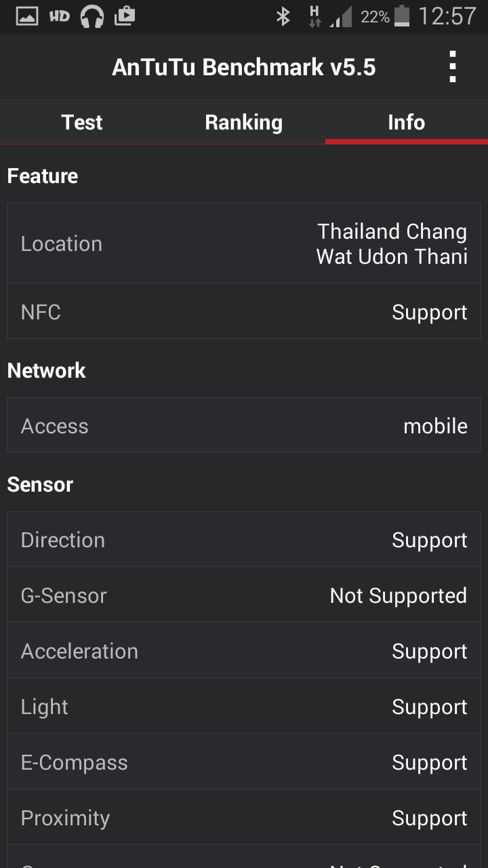Select the Info tab
Image resolution: width=488 pixels, height=868 pixels.
pyautogui.click(x=406, y=122)
